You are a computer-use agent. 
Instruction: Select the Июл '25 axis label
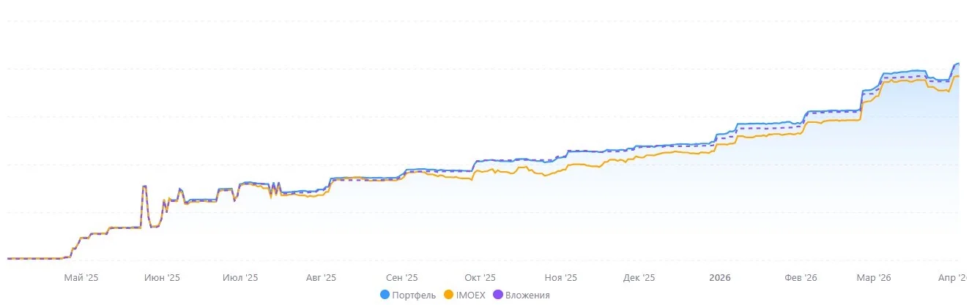tap(240, 278)
